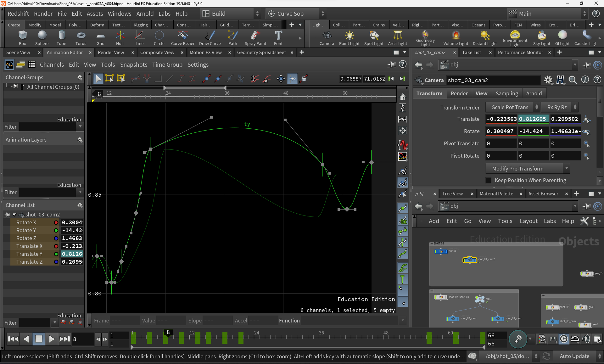
Task: Open Layout menu in network editor
Action: [x=528, y=221]
